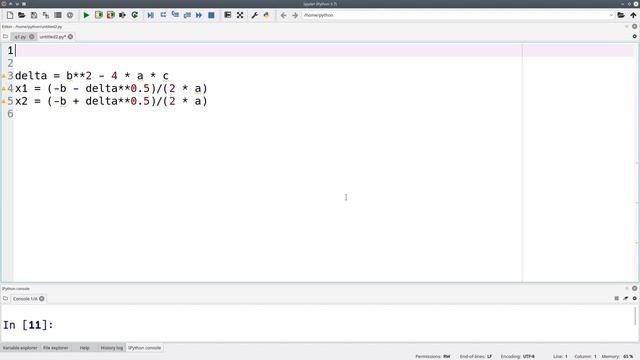Open the PYTHONPATH manager
The height and width of the screenshot is (360, 640).
click(267, 15)
